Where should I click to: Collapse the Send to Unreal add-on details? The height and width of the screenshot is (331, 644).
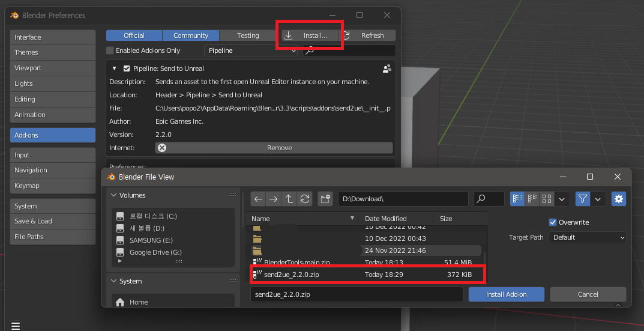click(x=115, y=68)
